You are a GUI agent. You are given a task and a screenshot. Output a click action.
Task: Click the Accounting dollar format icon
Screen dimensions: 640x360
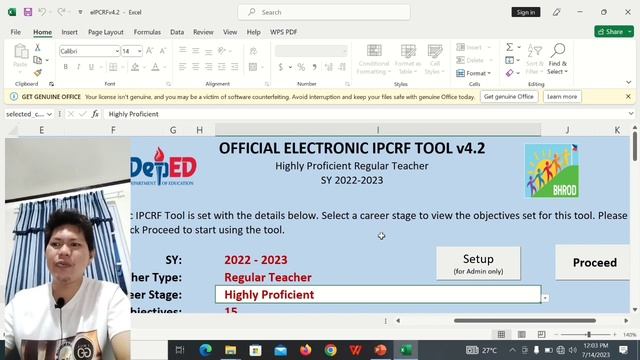[281, 67]
